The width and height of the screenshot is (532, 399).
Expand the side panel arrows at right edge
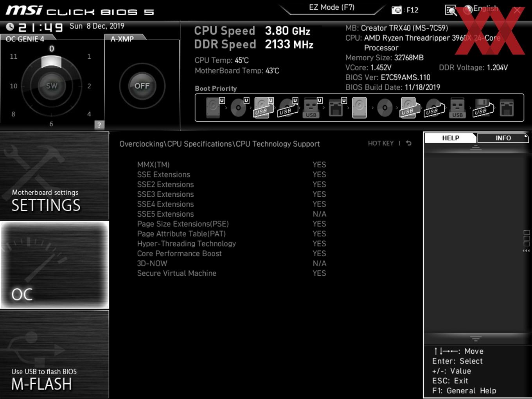(526, 251)
